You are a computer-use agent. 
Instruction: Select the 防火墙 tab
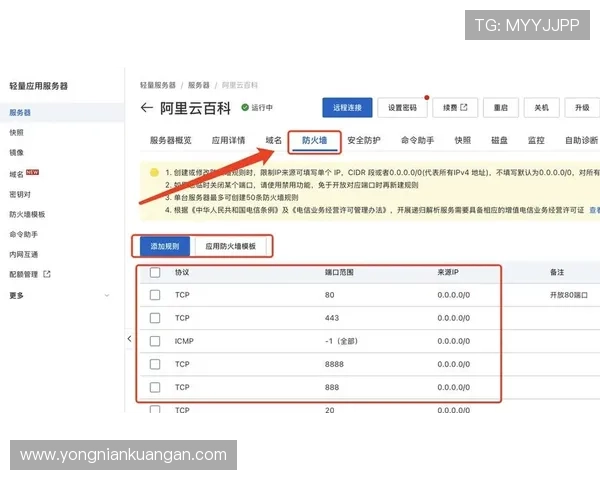pyautogui.click(x=315, y=140)
